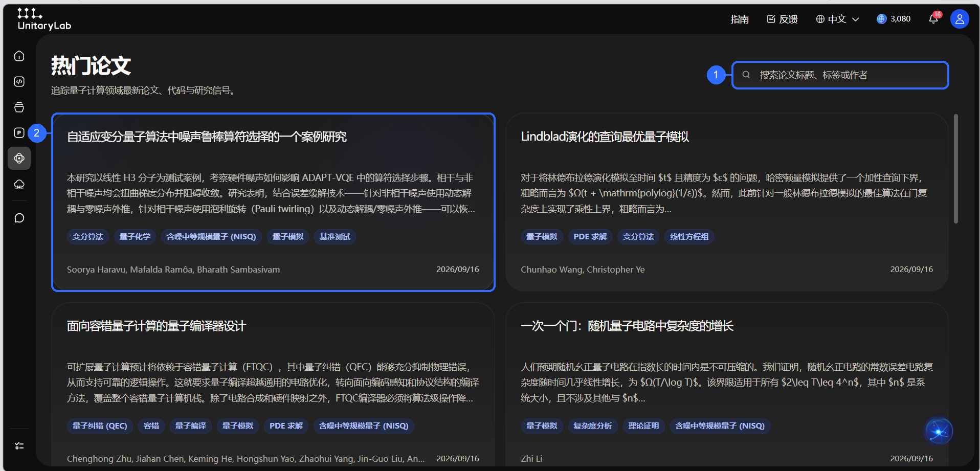Click the 线性方程组 tag
The width and height of the screenshot is (980, 471).
click(689, 237)
